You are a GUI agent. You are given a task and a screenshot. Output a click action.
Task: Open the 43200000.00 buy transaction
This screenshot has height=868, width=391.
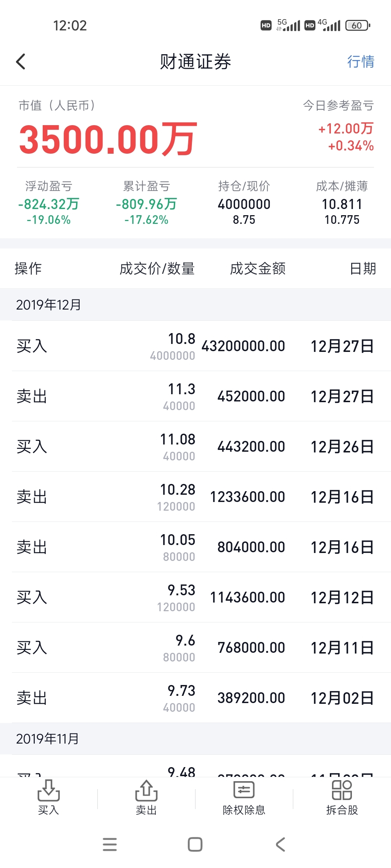[195, 346]
